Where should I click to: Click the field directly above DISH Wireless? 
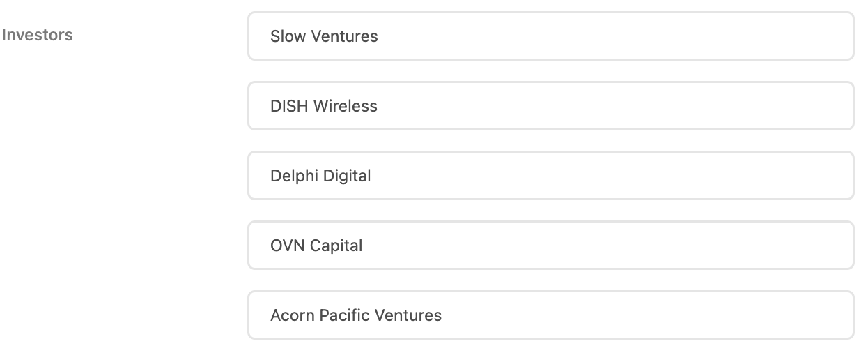550,36
